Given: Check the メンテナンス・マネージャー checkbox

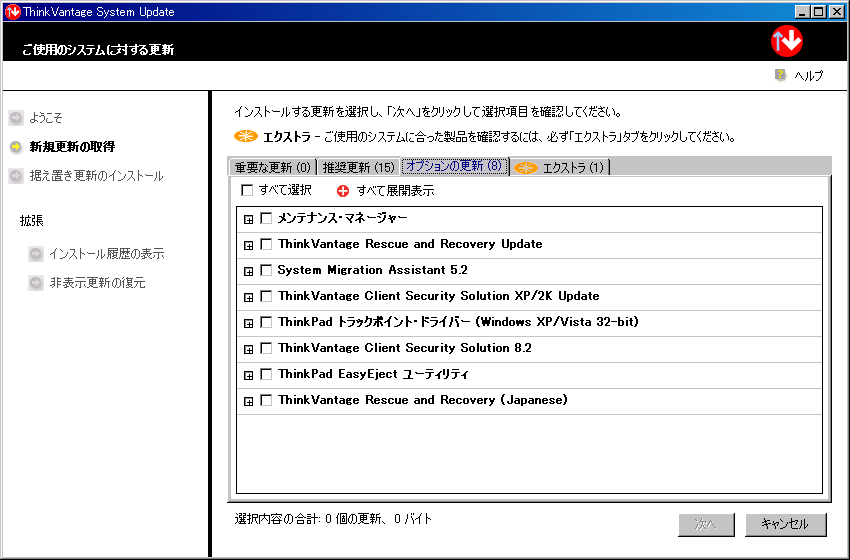Looking at the screenshot, I should (266, 218).
